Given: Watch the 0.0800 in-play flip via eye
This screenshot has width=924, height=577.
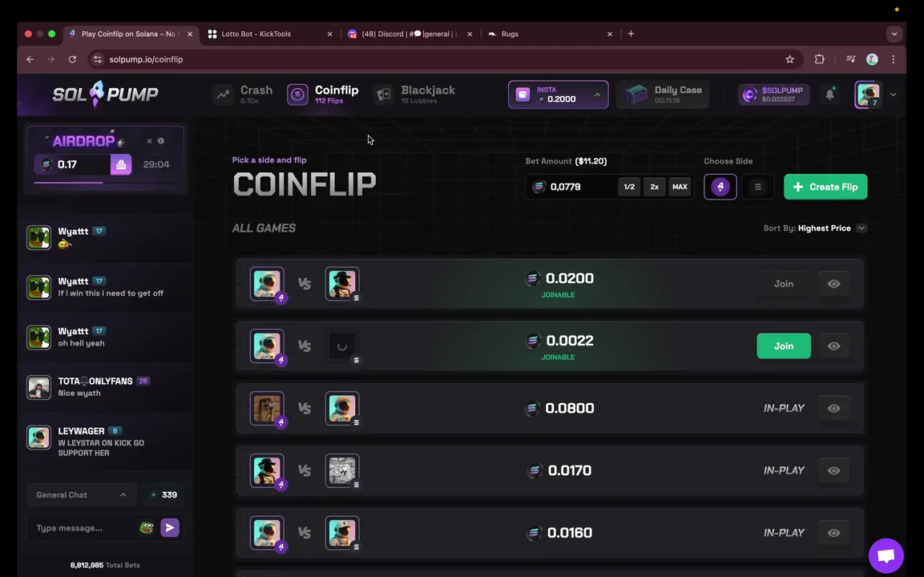Looking at the screenshot, I should 833,409.
